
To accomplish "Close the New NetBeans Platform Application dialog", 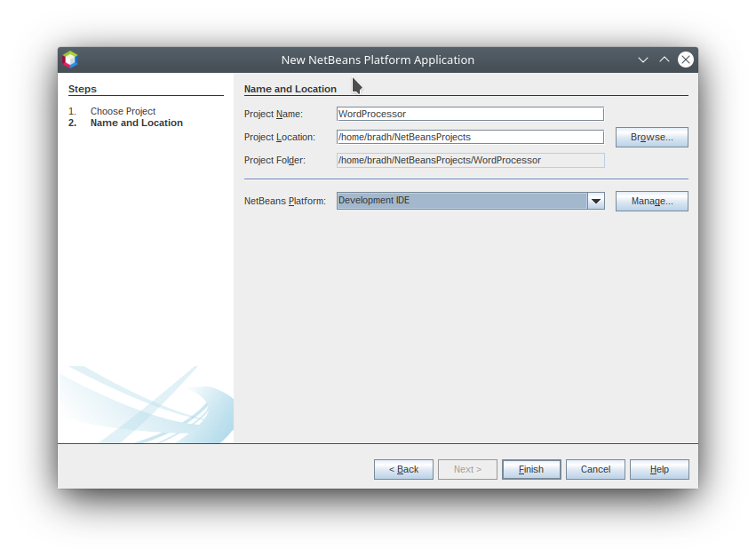I will (686, 60).
